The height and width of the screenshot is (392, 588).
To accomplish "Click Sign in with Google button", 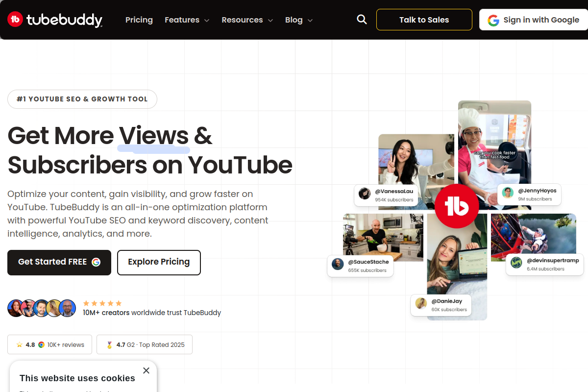I will tap(534, 20).
